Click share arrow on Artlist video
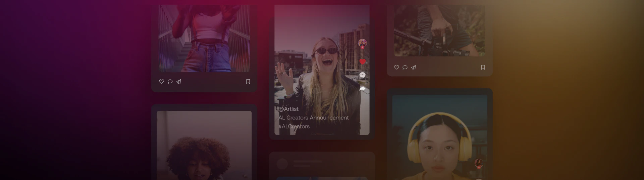Image resolution: width=644 pixels, height=180 pixels. coord(362,89)
